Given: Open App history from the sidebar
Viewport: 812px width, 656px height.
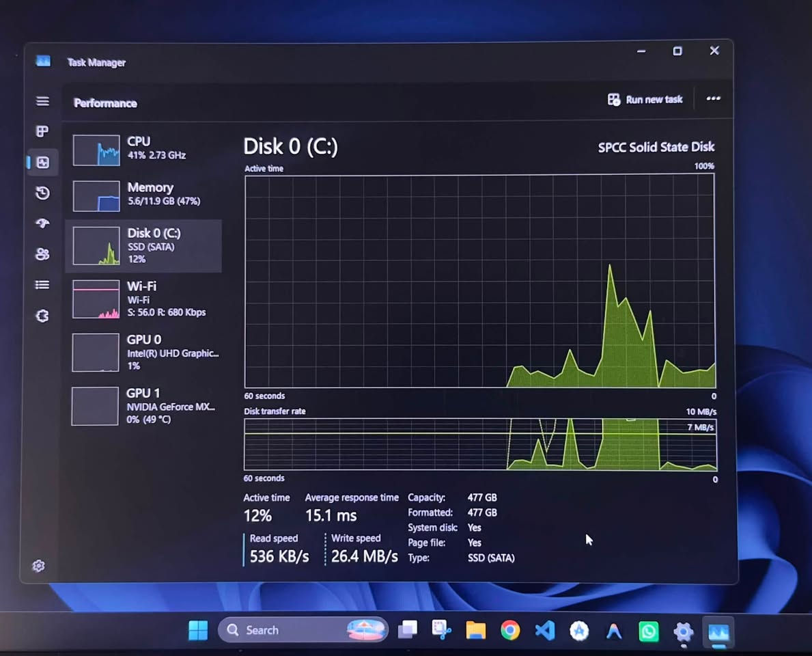Looking at the screenshot, I should [42, 193].
